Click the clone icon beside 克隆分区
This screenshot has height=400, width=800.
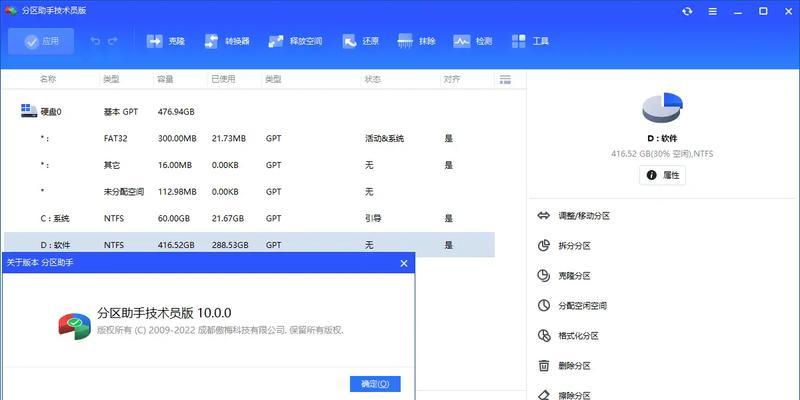pos(544,276)
